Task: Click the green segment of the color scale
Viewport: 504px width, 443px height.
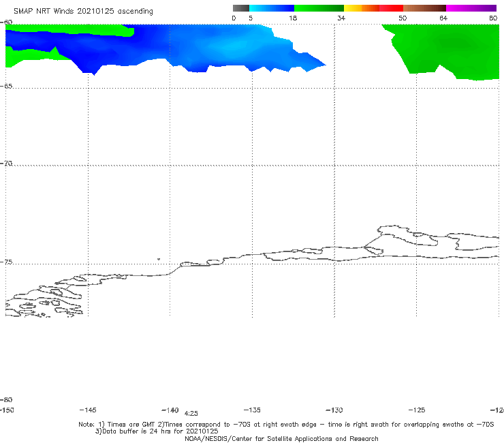Action: coord(319,8)
